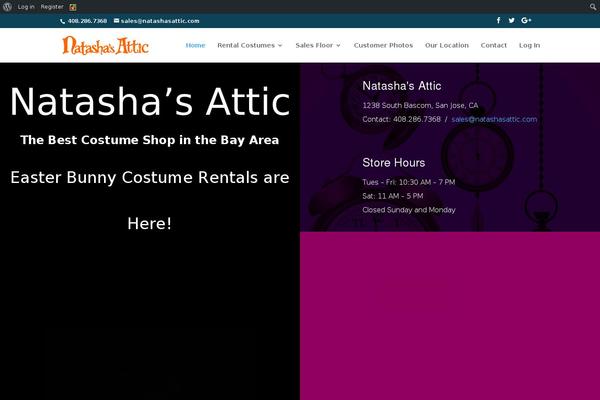The width and height of the screenshot is (600, 400).
Task: Open the Contact page
Action: point(494,45)
